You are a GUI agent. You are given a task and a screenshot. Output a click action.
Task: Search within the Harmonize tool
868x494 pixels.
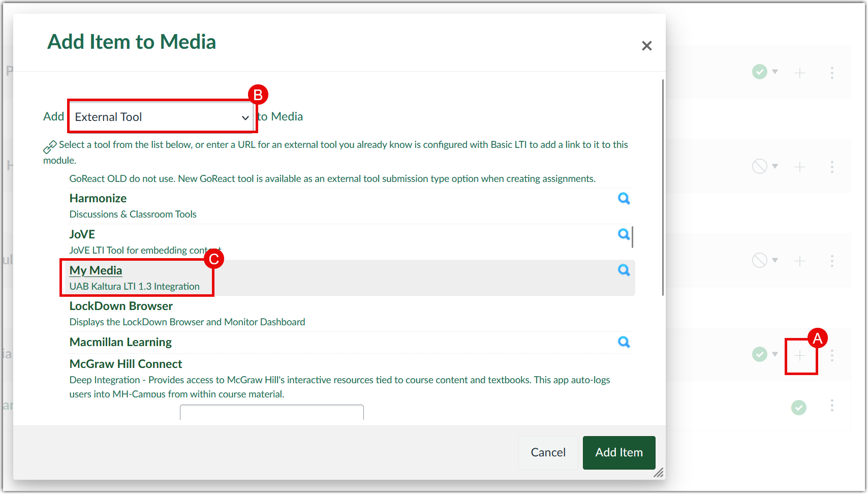pos(624,198)
